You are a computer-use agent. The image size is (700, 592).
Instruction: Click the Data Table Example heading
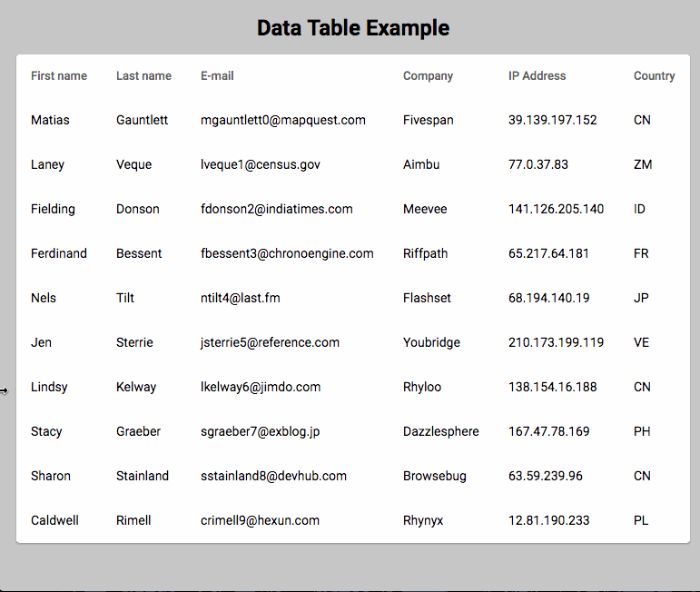(353, 28)
